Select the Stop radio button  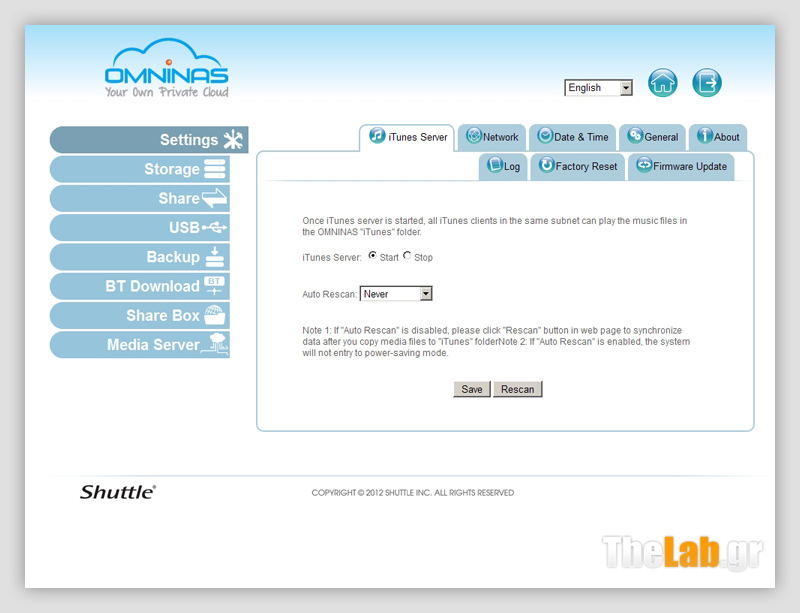tap(407, 256)
